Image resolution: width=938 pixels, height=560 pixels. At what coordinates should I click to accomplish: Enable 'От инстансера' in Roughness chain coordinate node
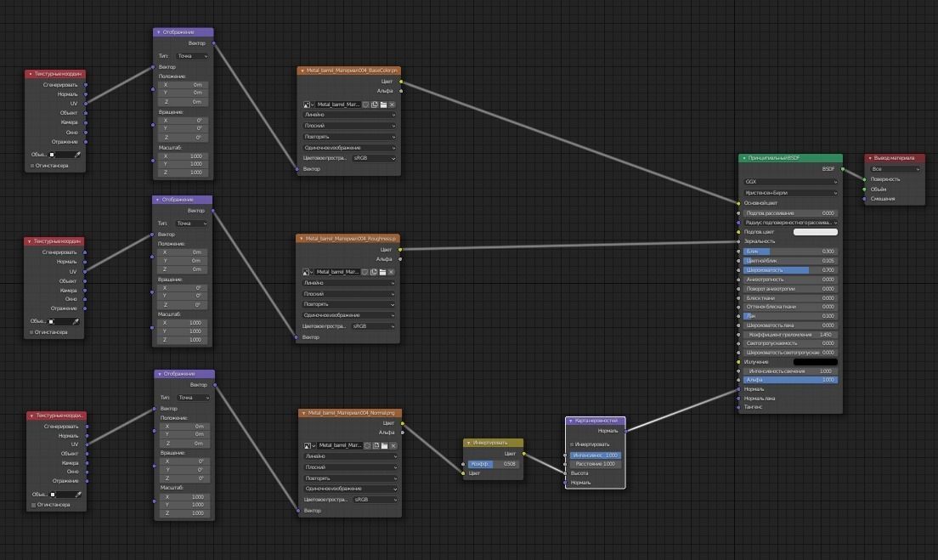pyautogui.click(x=31, y=332)
